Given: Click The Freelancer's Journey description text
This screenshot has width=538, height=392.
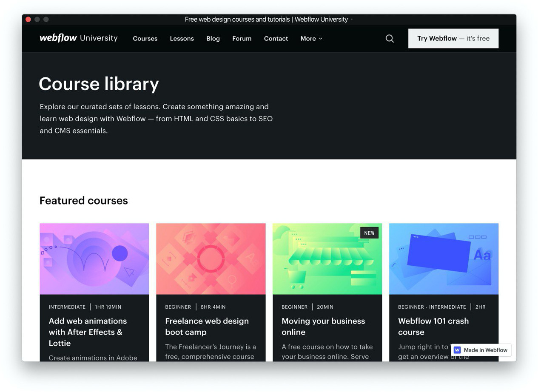Looking at the screenshot, I should [211, 352].
